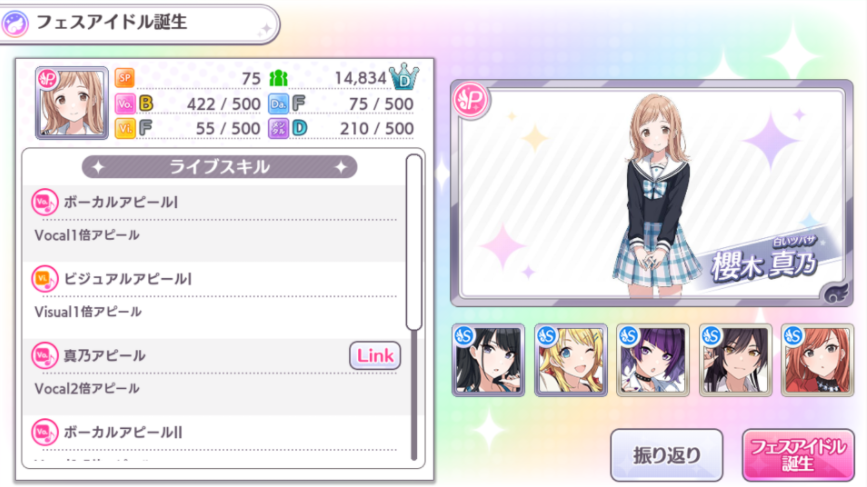867x487 pixels.
Task: Click the SP skill points icon
Action: tap(125, 78)
